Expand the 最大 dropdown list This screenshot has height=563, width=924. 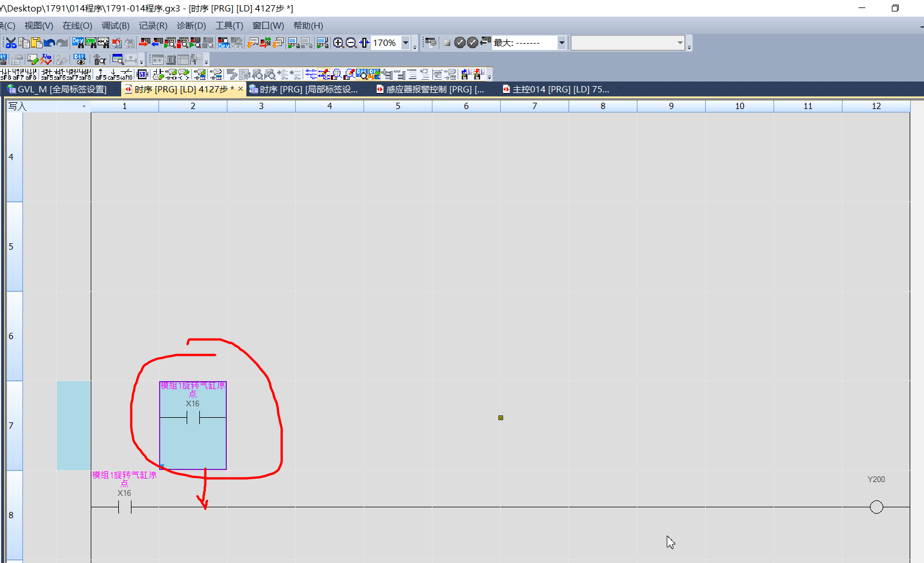[561, 43]
